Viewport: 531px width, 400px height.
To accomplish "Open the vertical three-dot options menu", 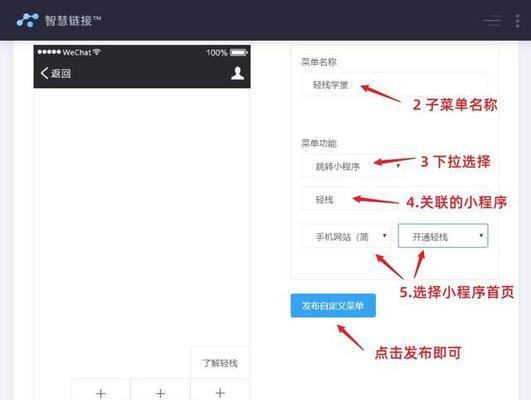I will 517,21.
